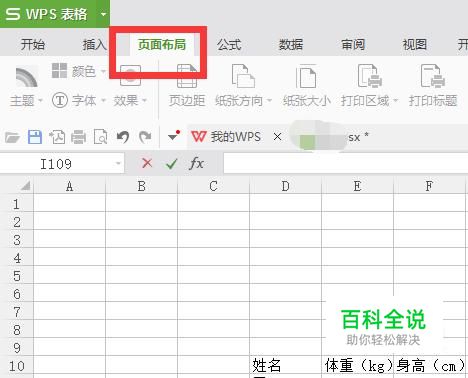Viewport: 468px width, 378px height.
Task: Click the cell containing 姓名
Action: pos(286,366)
